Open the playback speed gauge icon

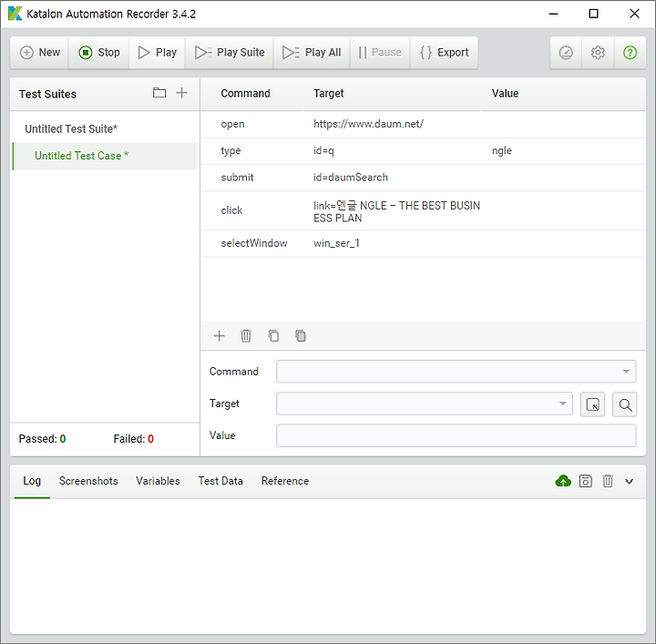tap(566, 53)
